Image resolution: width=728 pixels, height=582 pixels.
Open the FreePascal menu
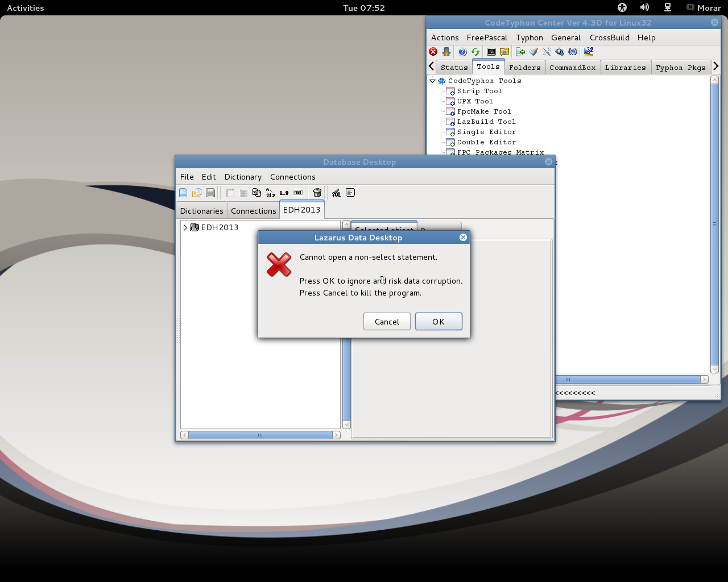tap(487, 38)
